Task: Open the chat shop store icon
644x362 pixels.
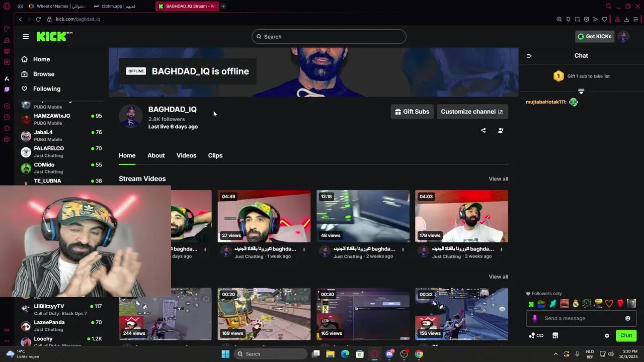Action: coord(555,335)
